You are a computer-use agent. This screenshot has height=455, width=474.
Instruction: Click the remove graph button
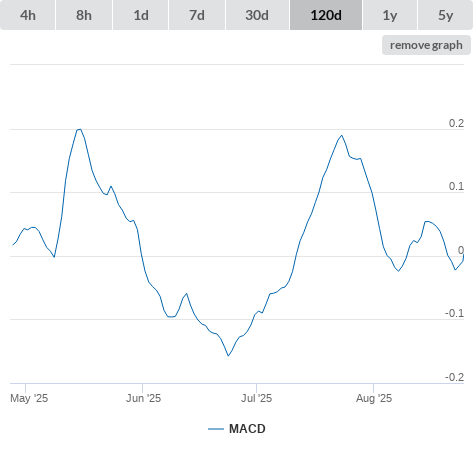[426, 45]
